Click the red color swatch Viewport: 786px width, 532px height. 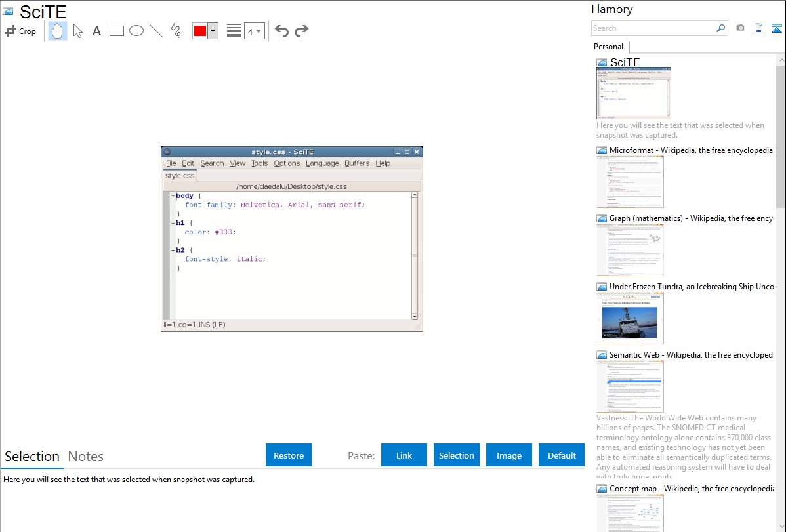click(200, 31)
